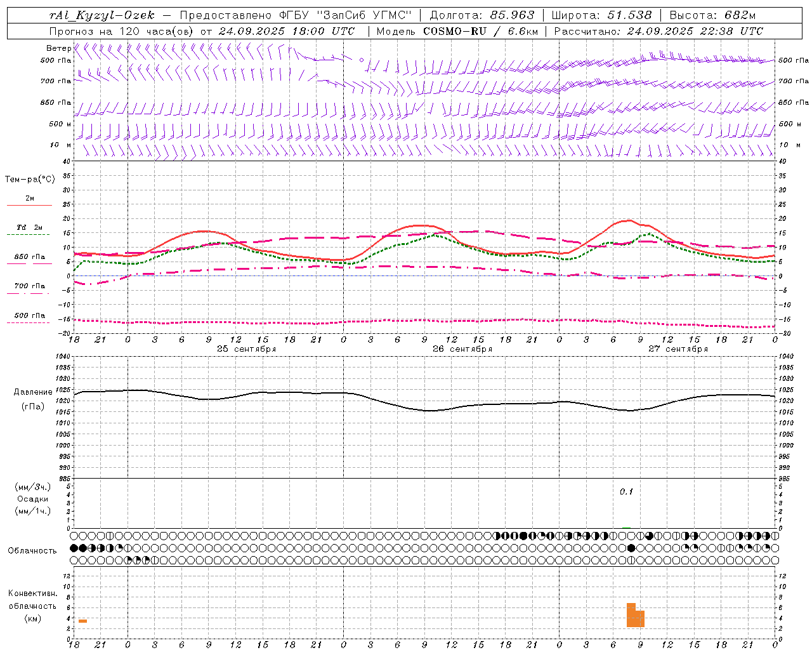Click the Давление pressure panel label
812x650 pixels.
(33, 392)
